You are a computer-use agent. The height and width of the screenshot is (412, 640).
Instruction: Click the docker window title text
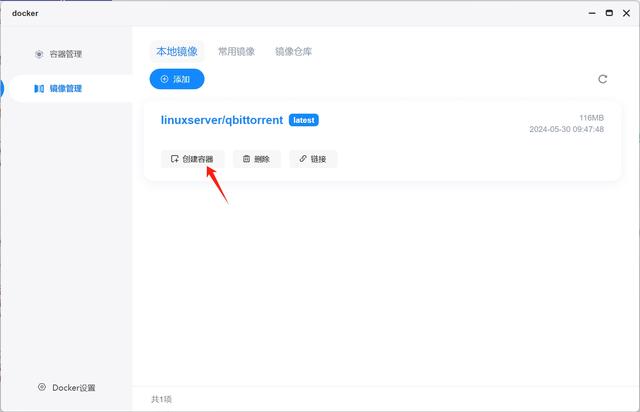pyautogui.click(x=25, y=13)
